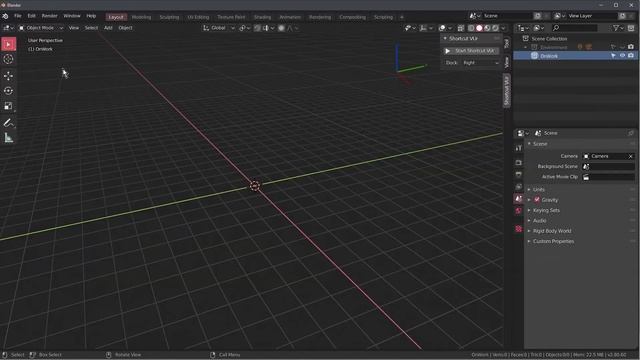Viewport: 640px width, 360px height.
Task: Toggle Environment collection render camera icon
Action: 631,47
